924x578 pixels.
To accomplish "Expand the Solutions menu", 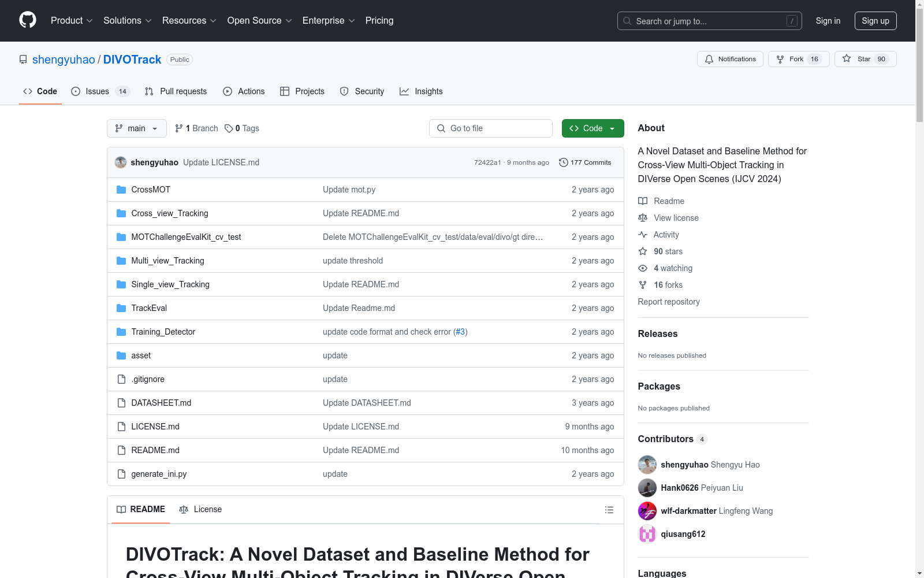I will click(x=128, y=21).
